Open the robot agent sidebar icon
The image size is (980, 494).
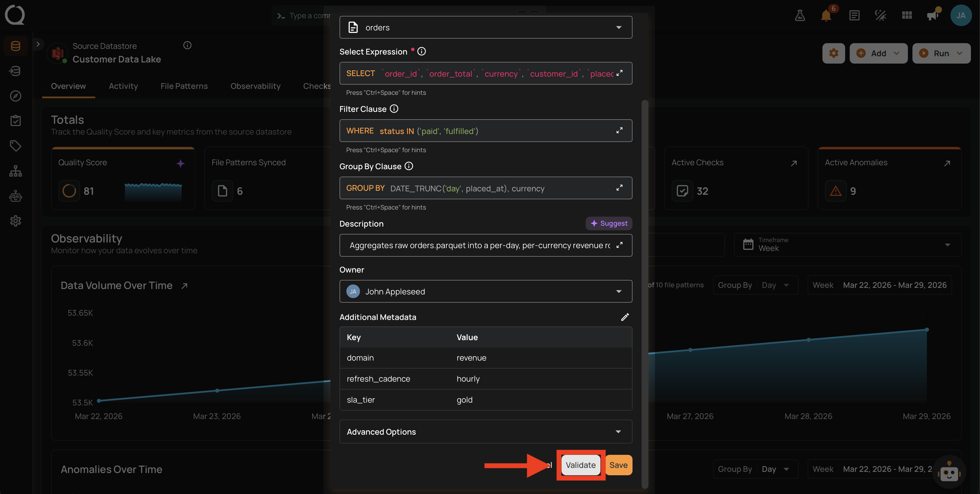pyautogui.click(x=16, y=196)
